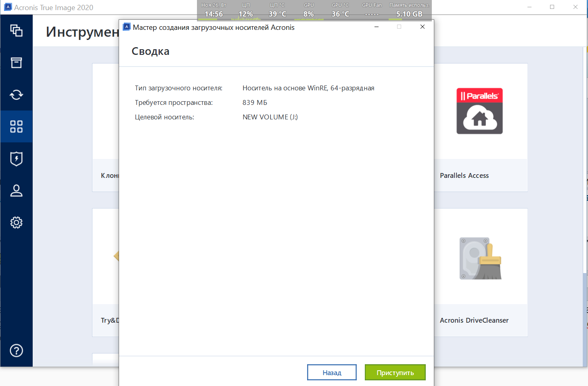Open the Acronis DriveCleanser tool label
The width and height of the screenshot is (588, 386).
(474, 320)
